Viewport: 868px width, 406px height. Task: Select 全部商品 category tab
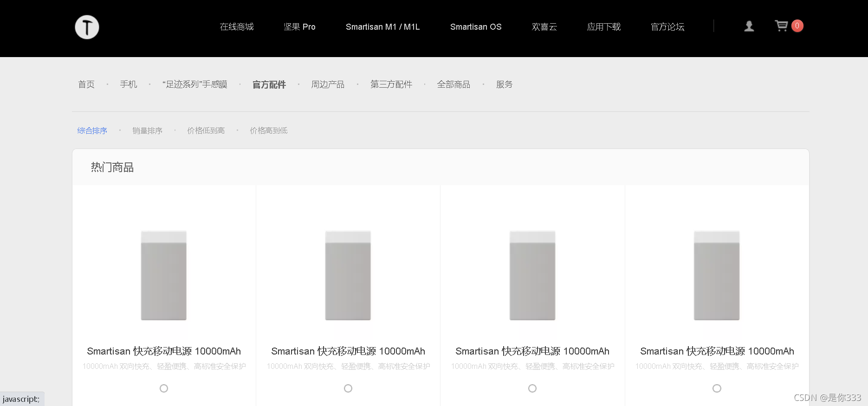(453, 84)
